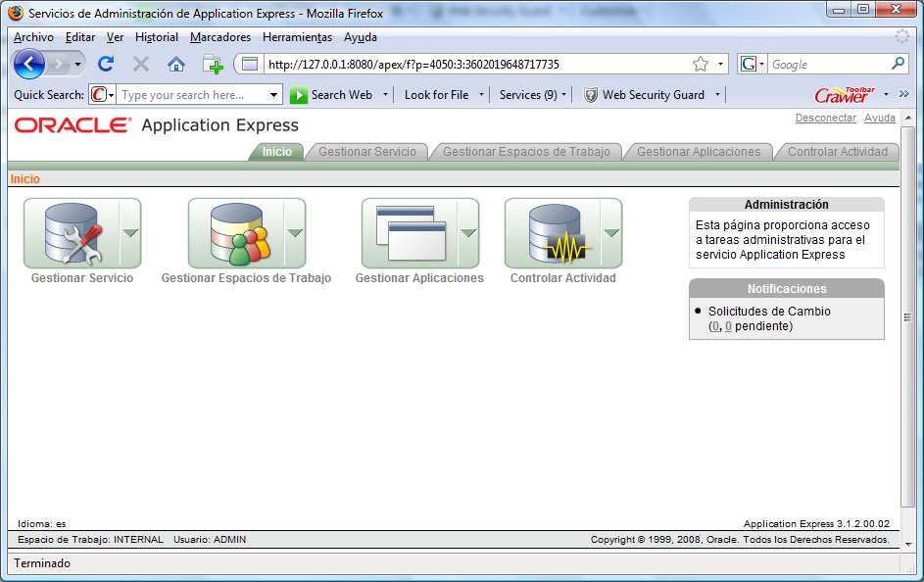Click the Firefox back arrow button
The width and height of the screenshot is (924, 582).
28,64
